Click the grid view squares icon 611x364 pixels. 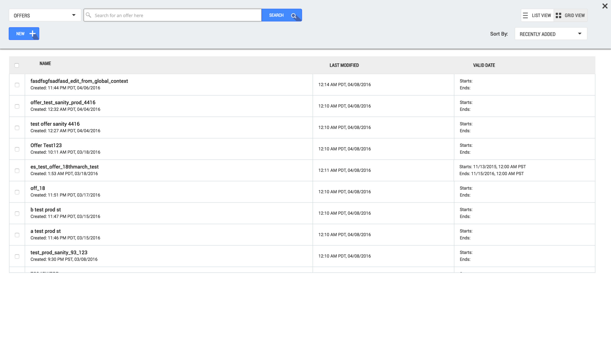pos(558,15)
